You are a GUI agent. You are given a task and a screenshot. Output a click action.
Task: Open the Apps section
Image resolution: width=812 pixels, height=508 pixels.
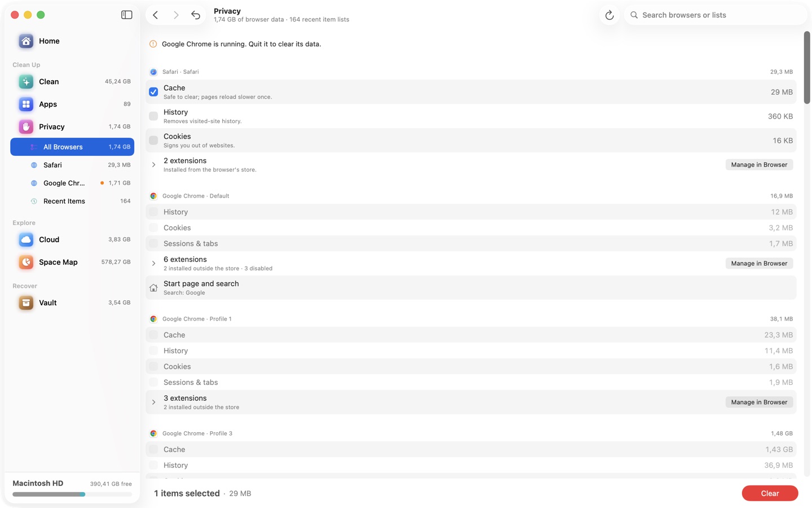72,104
